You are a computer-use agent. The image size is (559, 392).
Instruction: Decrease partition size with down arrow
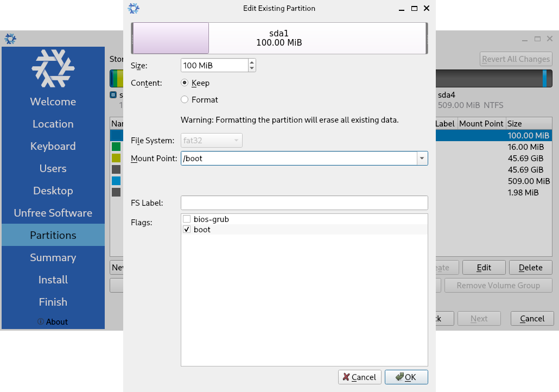click(252, 68)
